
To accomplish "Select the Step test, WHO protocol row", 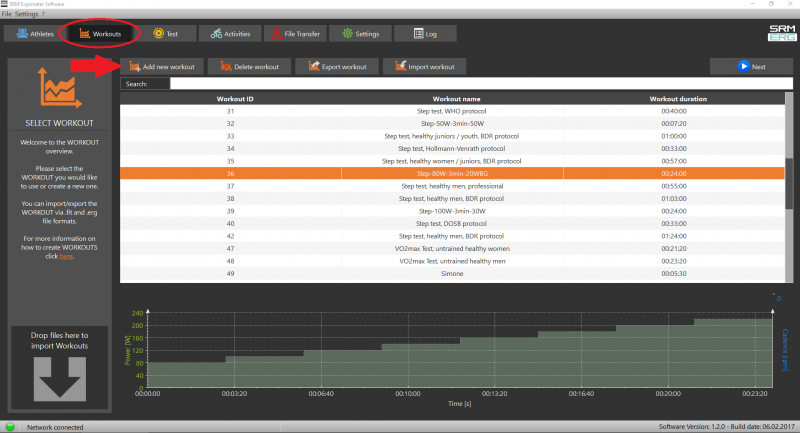I will (x=452, y=111).
